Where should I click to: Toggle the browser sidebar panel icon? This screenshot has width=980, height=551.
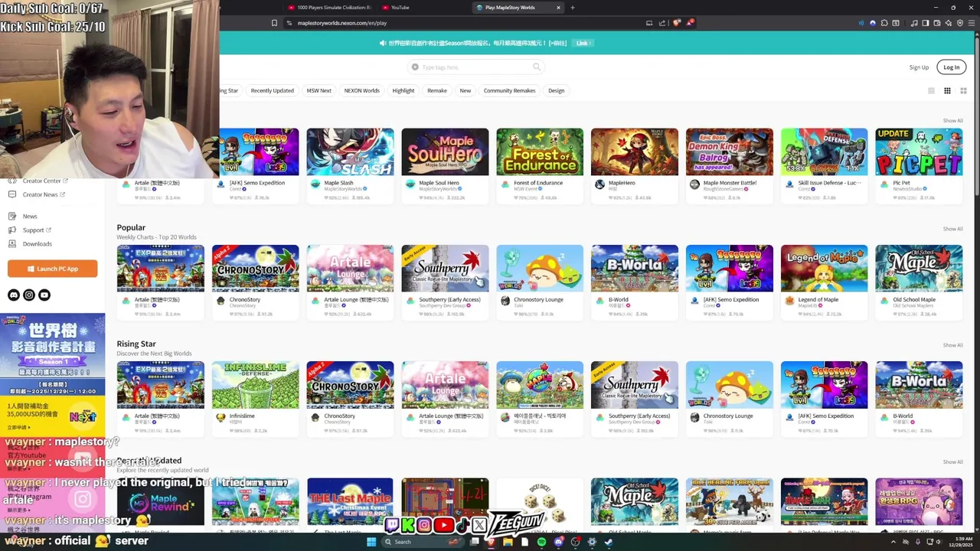click(x=926, y=23)
